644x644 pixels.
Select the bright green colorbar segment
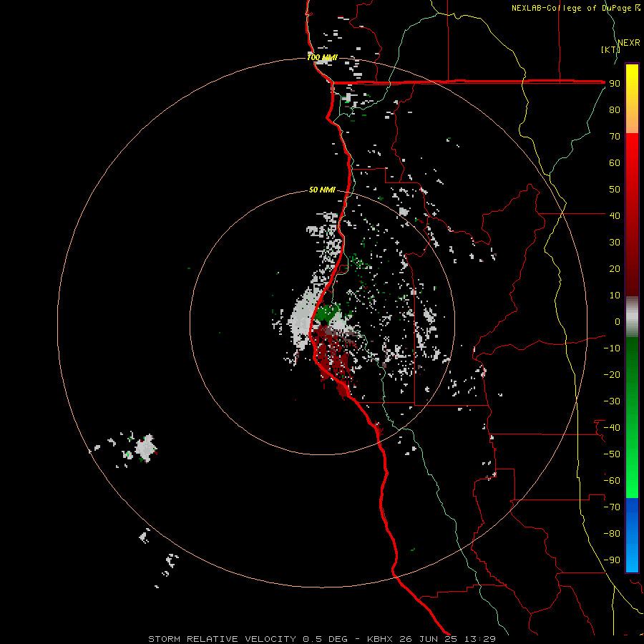(632, 417)
